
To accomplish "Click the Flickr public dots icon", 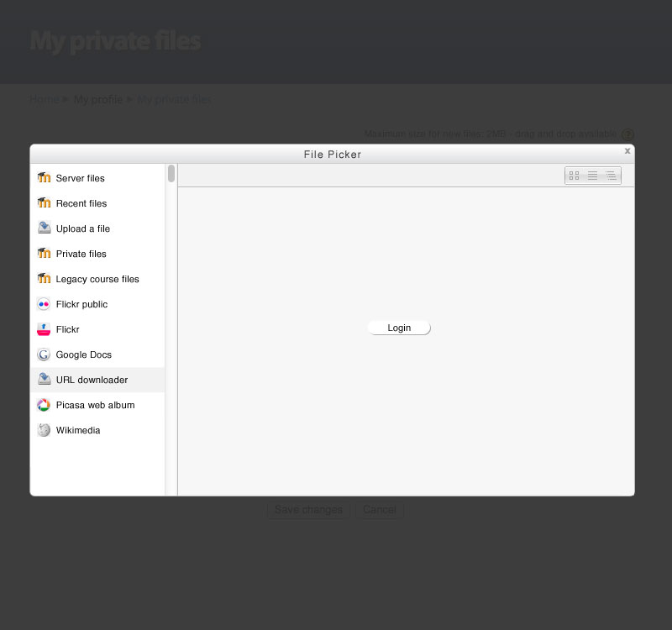I will point(44,304).
